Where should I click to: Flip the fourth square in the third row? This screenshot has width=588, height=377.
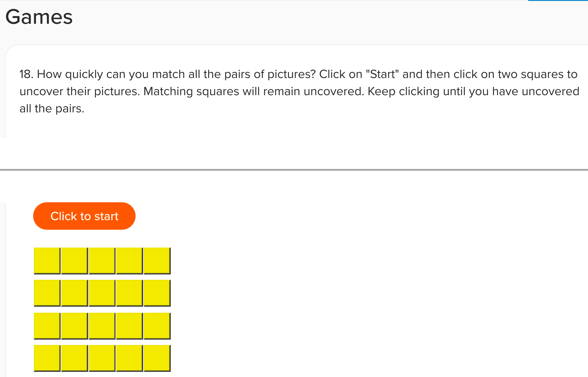[x=129, y=326]
